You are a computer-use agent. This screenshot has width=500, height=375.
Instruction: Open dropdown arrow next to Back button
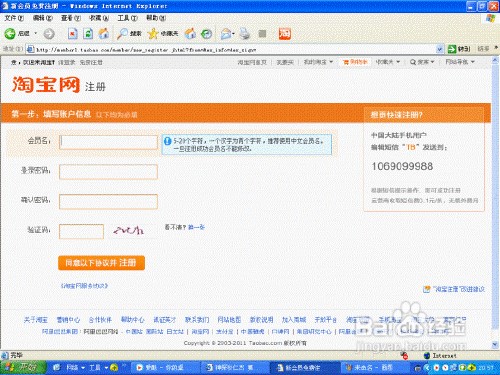(36, 33)
